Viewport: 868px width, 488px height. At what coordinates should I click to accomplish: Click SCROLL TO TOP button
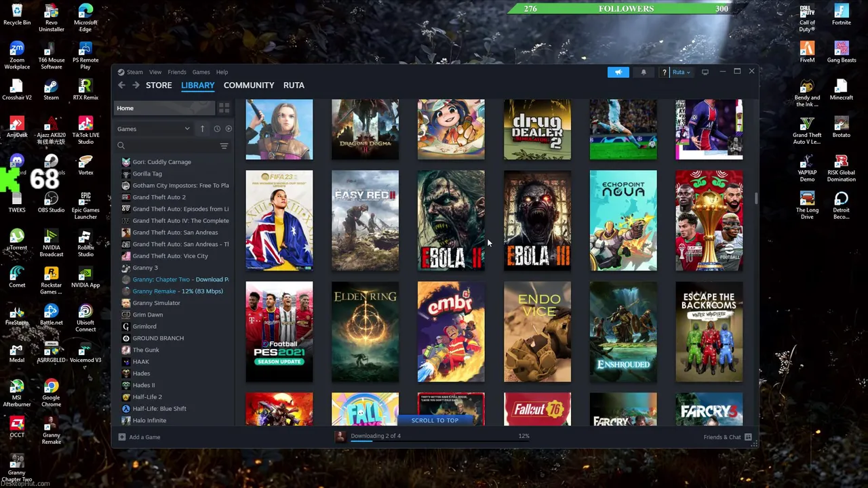435,420
